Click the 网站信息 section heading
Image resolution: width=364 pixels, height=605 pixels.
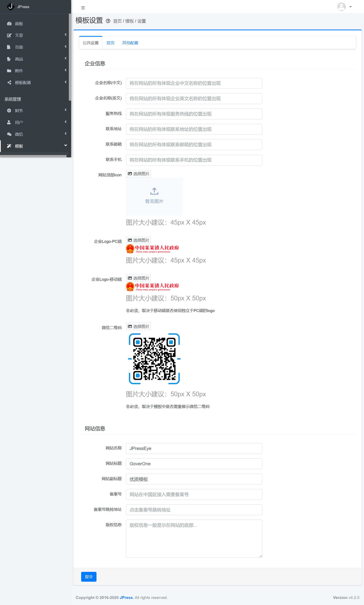95,428
